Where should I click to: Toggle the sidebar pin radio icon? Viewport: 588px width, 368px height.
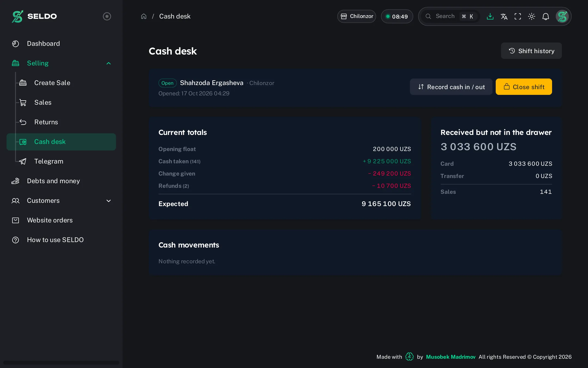107,16
